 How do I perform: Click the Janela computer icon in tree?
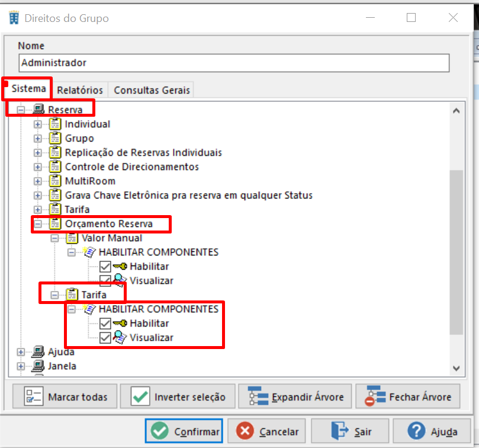38,366
